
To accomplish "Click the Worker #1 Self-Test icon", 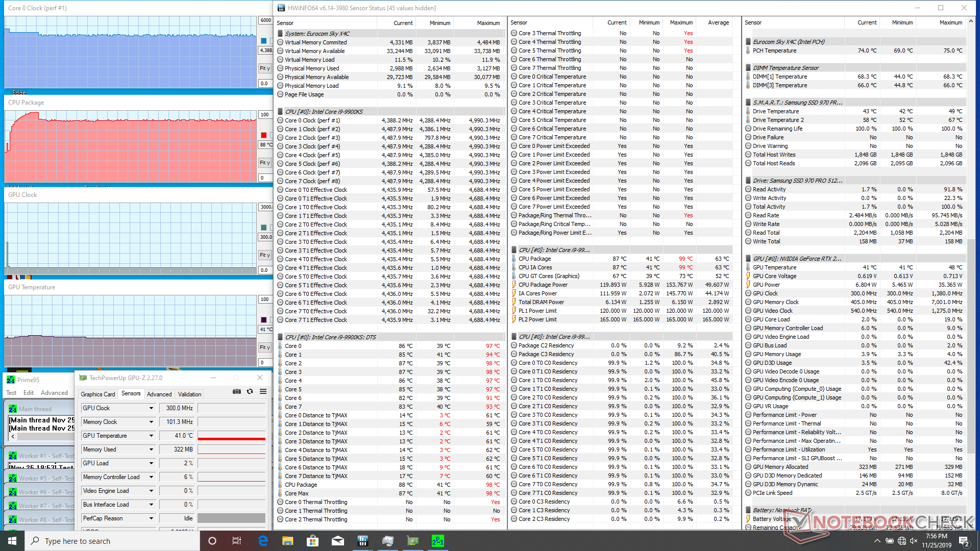I will 13,456.
